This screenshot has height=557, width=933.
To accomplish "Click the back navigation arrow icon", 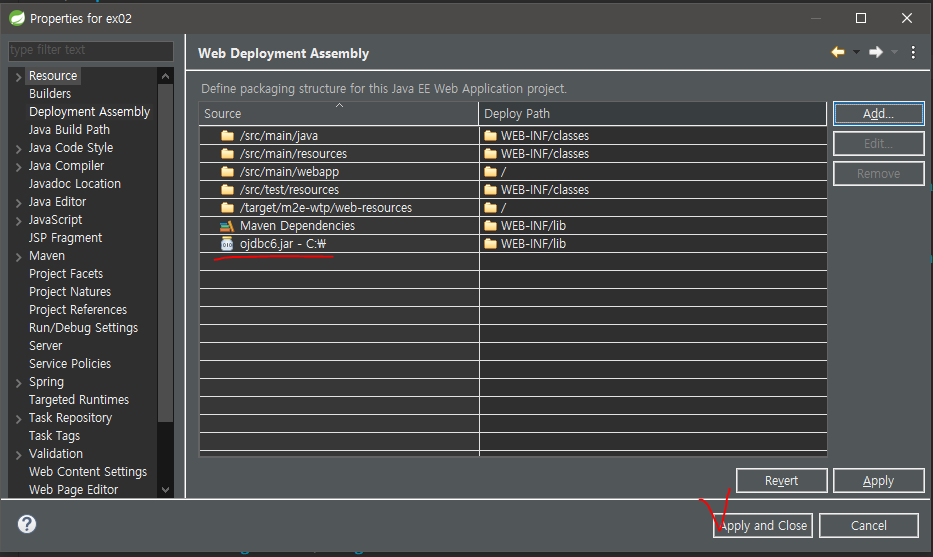I will [838, 52].
